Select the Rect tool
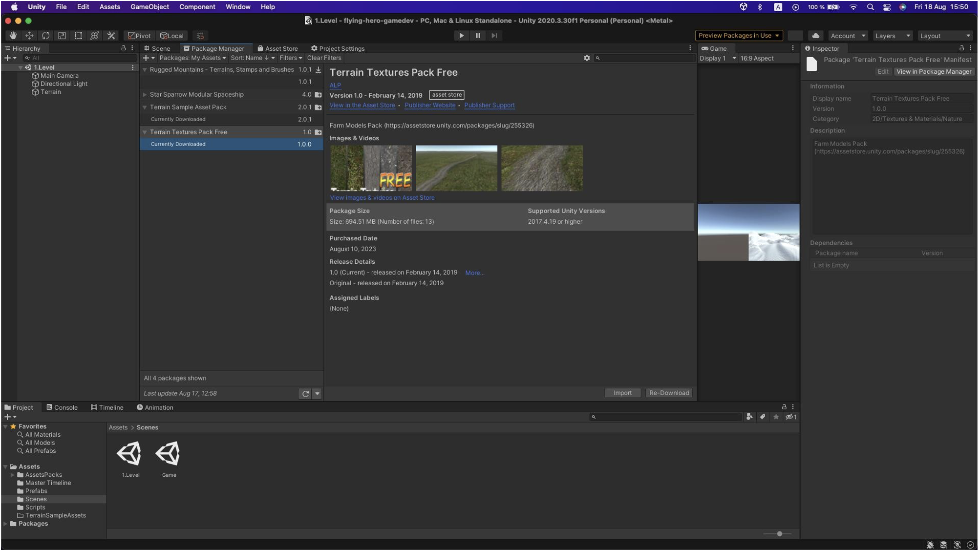 [x=78, y=36]
